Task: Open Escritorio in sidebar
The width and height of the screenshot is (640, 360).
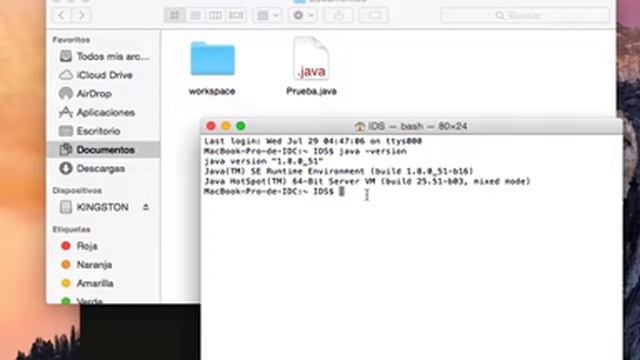Action: (x=104, y=131)
